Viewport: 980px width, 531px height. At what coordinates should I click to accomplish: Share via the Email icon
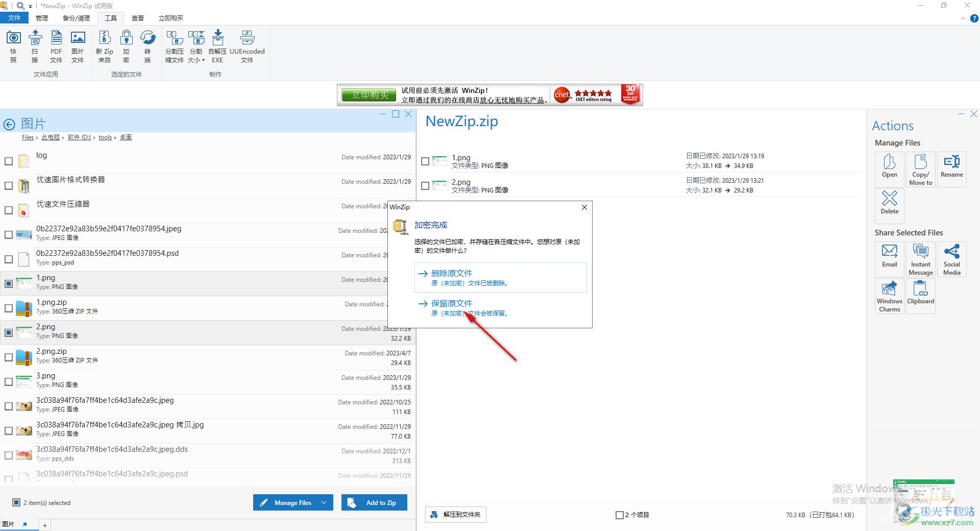pyautogui.click(x=890, y=259)
